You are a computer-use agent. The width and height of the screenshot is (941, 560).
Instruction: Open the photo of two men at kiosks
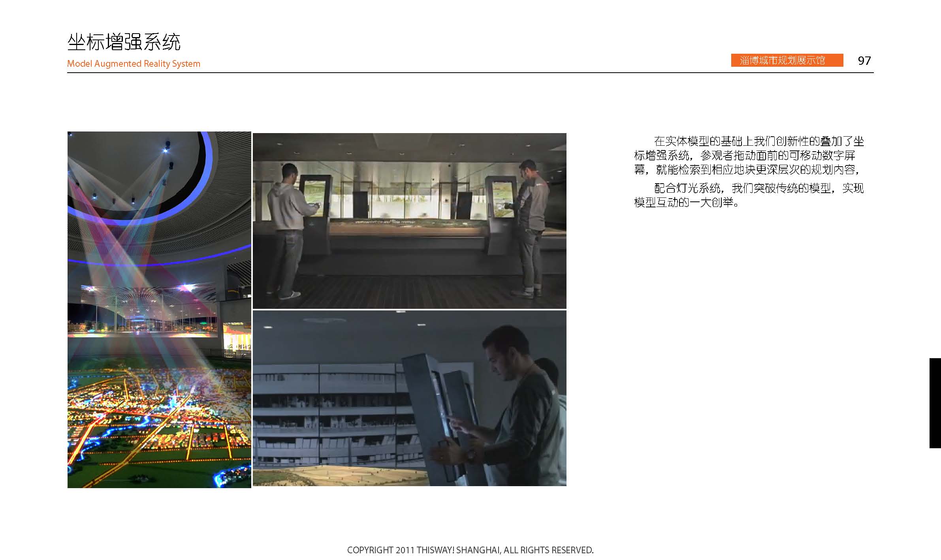point(409,221)
